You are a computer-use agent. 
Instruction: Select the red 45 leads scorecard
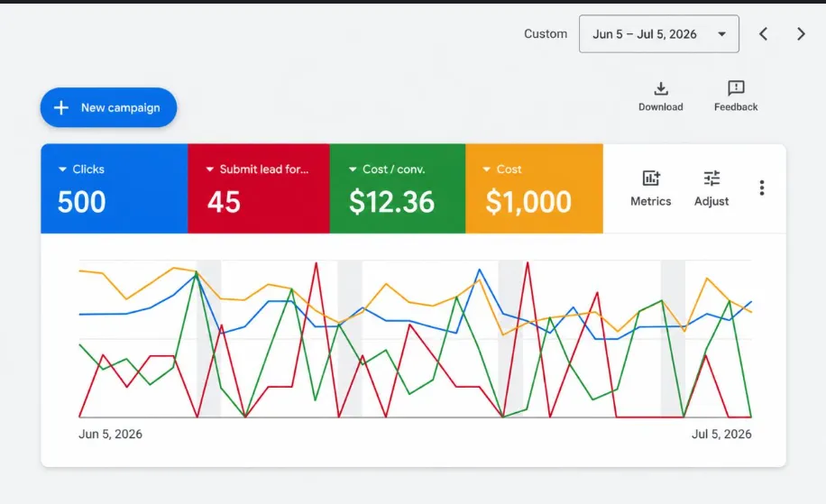(259, 188)
